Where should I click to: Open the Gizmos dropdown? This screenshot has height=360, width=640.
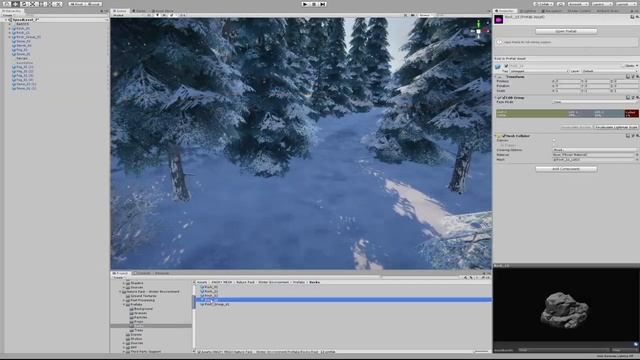coord(426,15)
